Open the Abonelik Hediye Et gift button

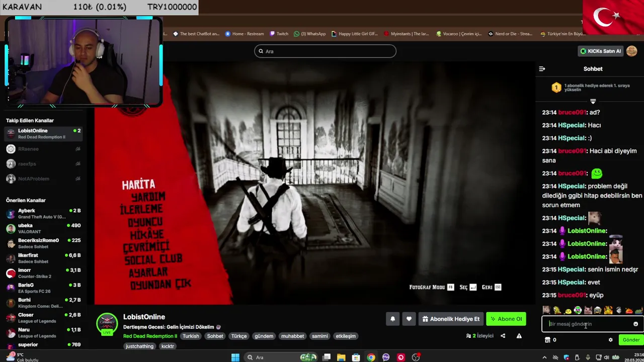[451, 319]
